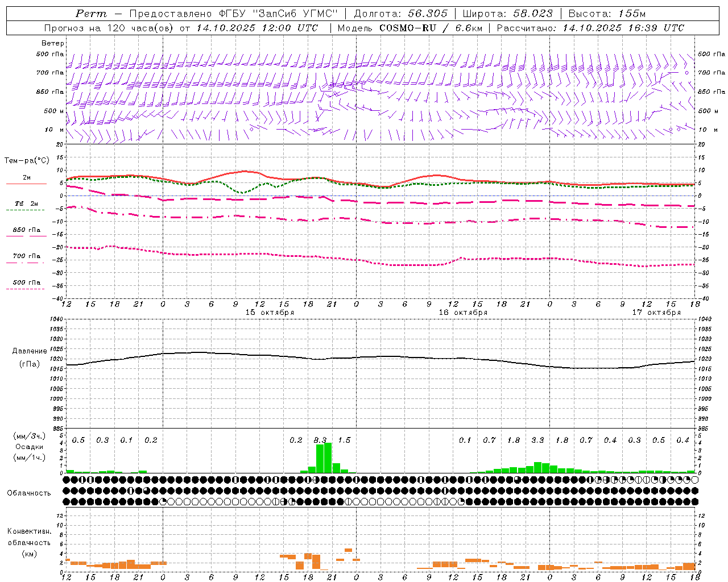Viewport: 728px width, 582px height.
Task: Click "500 гПа" in the temperature legend
Action: [x=26, y=282]
